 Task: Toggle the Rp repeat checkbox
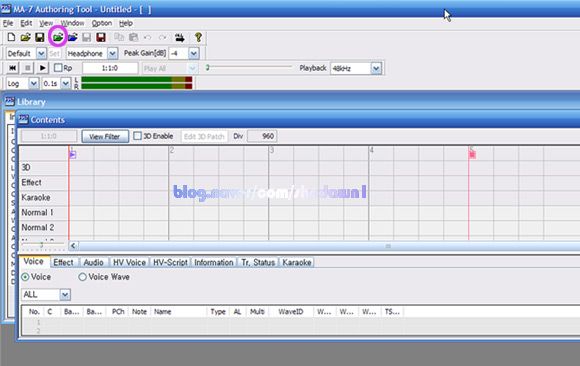(58, 68)
